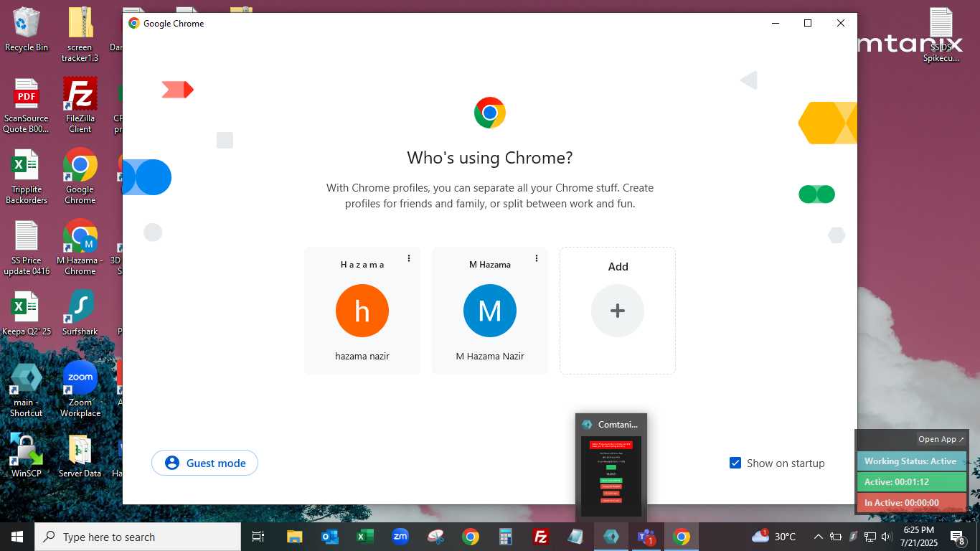Open SS Price update 0416 file
This screenshot has width=980, height=551.
[27, 248]
